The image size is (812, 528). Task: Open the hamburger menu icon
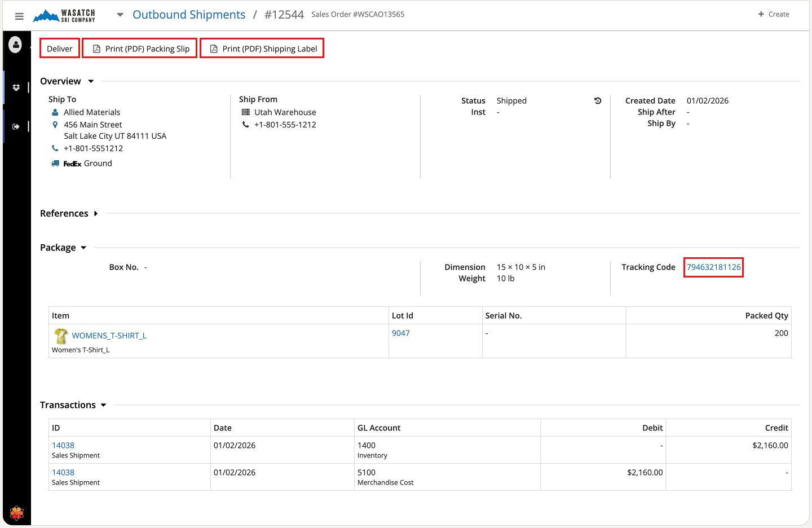19,16
